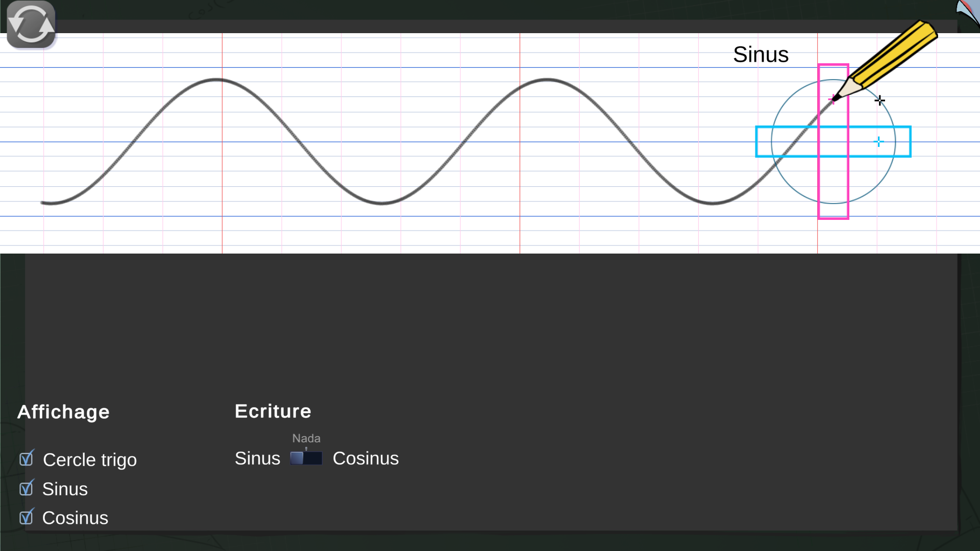The image size is (980, 551).
Task: Click the page curl corner icon
Action: tap(968, 11)
